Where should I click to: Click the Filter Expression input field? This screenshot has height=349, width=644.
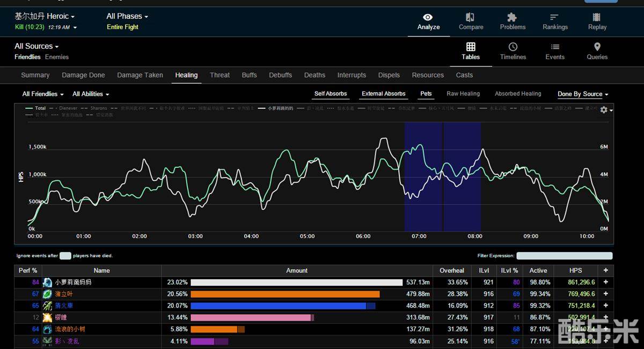(564, 256)
